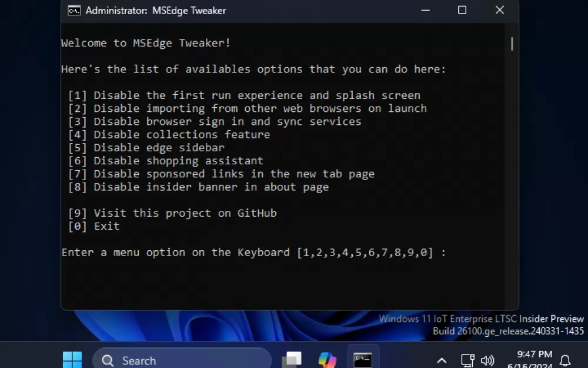Open the network status tray icon
This screenshot has width=588, height=368.
[467, 360]
